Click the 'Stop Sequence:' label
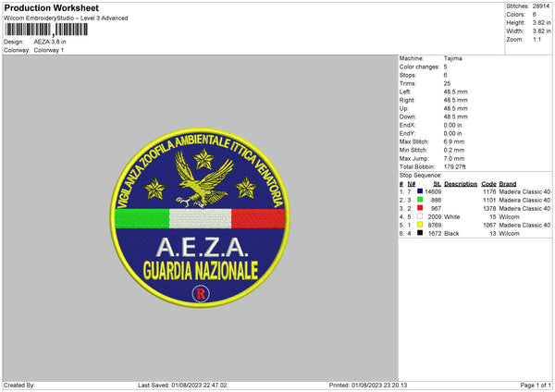Viewport: 555px width, 392px height. 421,176
